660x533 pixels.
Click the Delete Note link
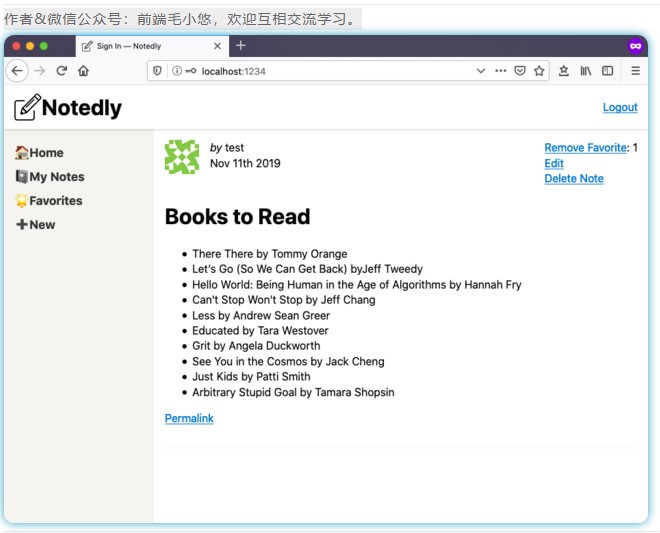click(574, 179)
